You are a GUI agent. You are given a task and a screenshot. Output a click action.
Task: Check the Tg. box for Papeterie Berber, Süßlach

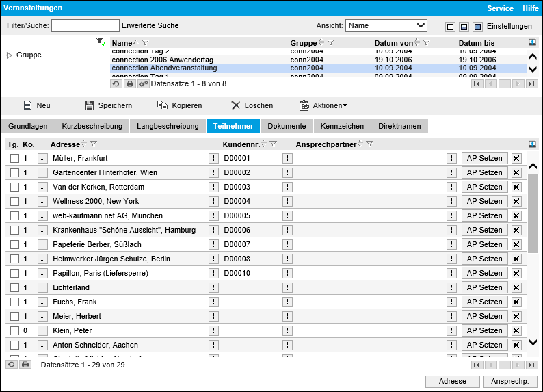tap(14, 244)
